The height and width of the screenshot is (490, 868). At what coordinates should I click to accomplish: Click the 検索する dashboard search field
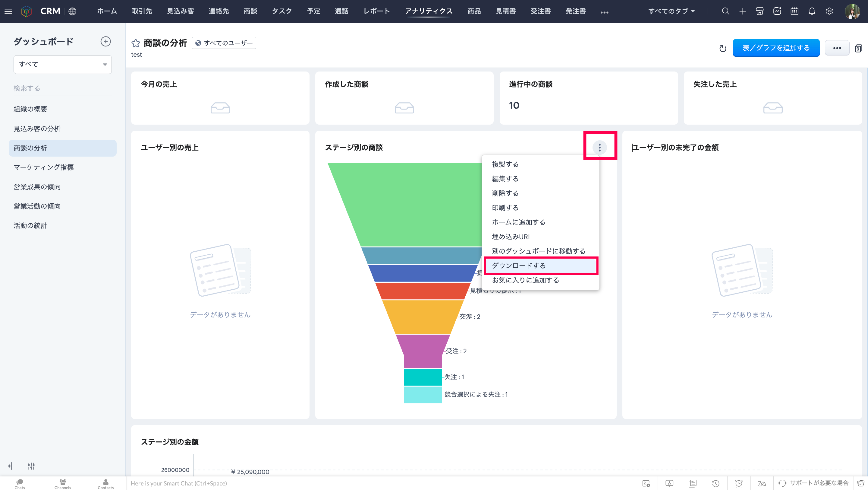[x=62, y=88]
